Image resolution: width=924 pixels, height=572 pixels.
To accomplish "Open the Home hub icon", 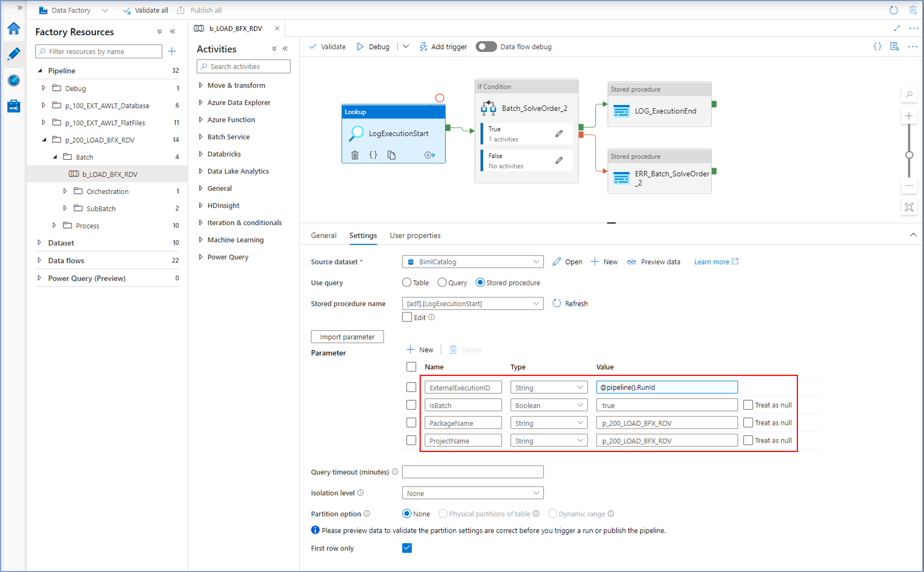I will [14, 28].
